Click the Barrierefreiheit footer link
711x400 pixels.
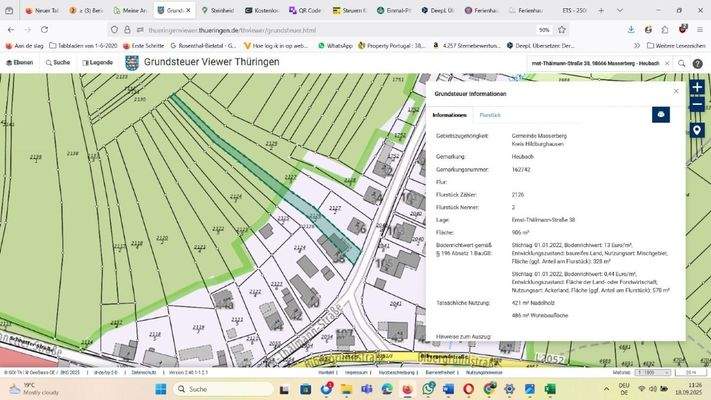440,372
